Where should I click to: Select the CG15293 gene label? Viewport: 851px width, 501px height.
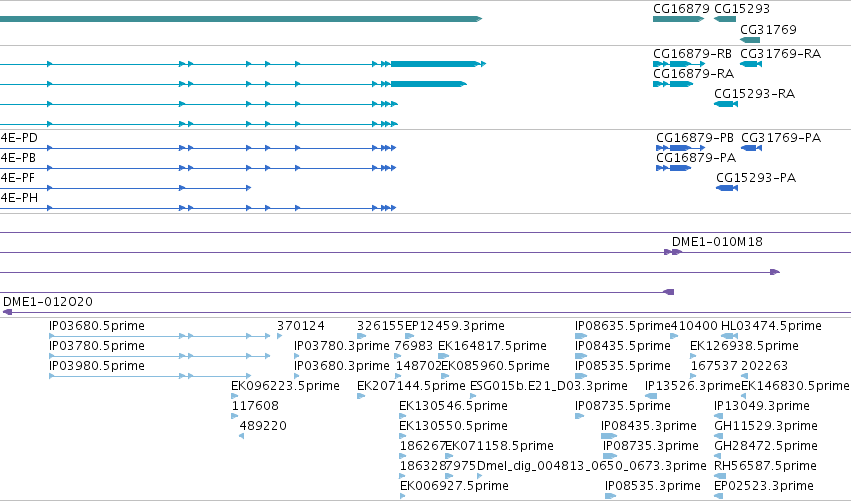click(x=742, y=9)
